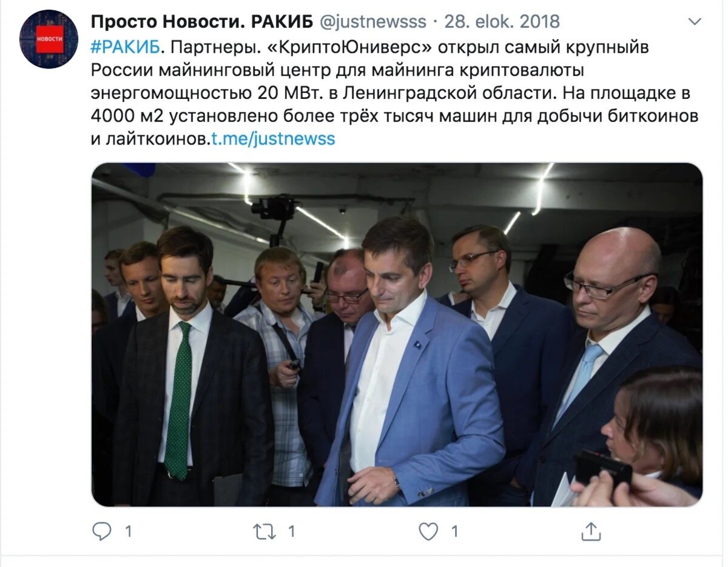Open the Просто Новости round profile avatar
This screenshot has height=567, width=728.
pyautogui.click(x=49, y=39)
